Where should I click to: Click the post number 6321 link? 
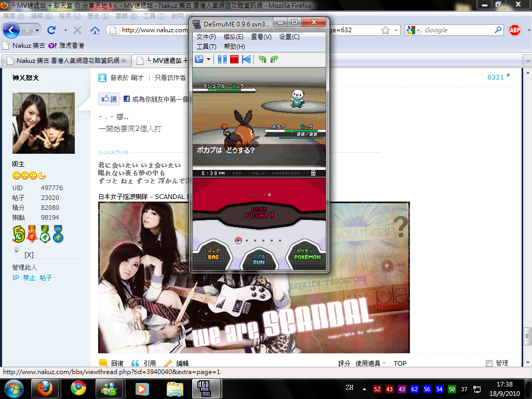coord(495,77)
